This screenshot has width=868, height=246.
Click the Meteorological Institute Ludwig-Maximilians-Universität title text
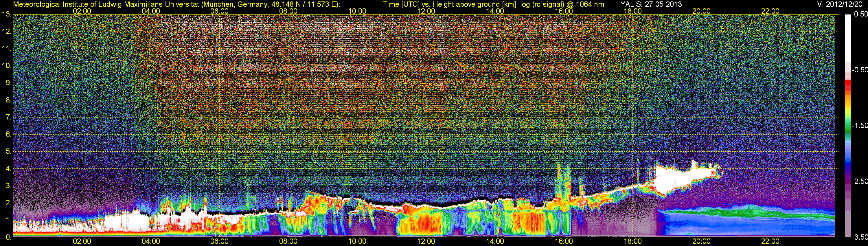click(176, 4)
